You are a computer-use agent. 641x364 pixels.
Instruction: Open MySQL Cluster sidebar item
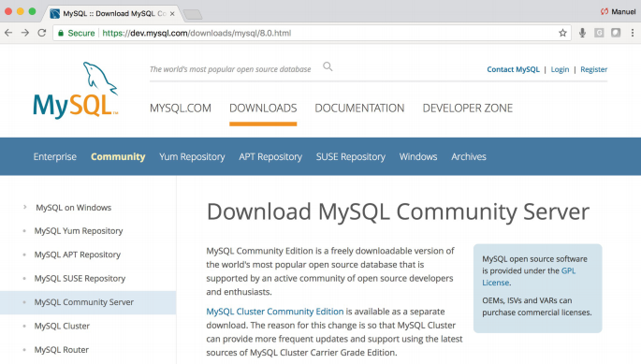(62, 326)
